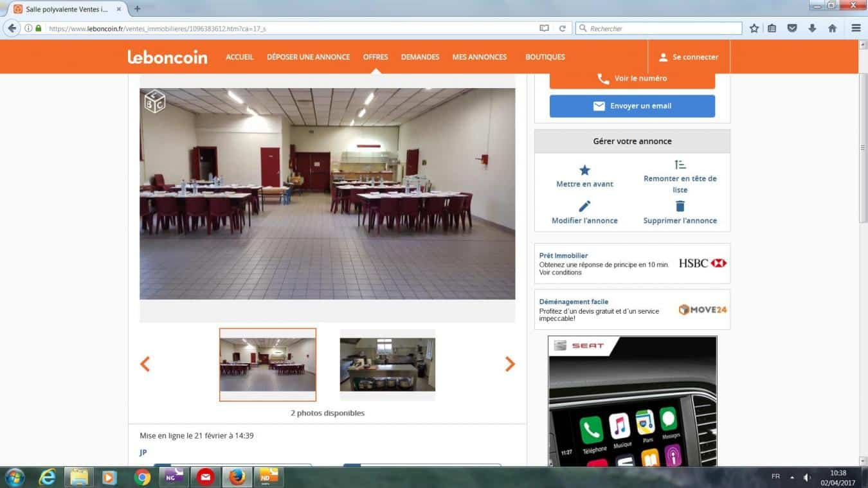Show previous photo with left orange arrow

click(x=145, y=365)
